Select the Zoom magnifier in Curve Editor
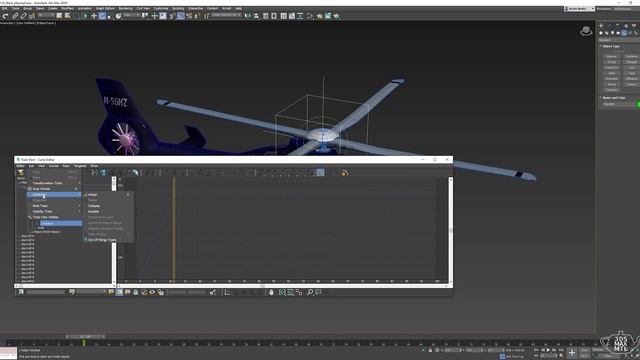This screenshot has height=360, width=640. [310, 292]
